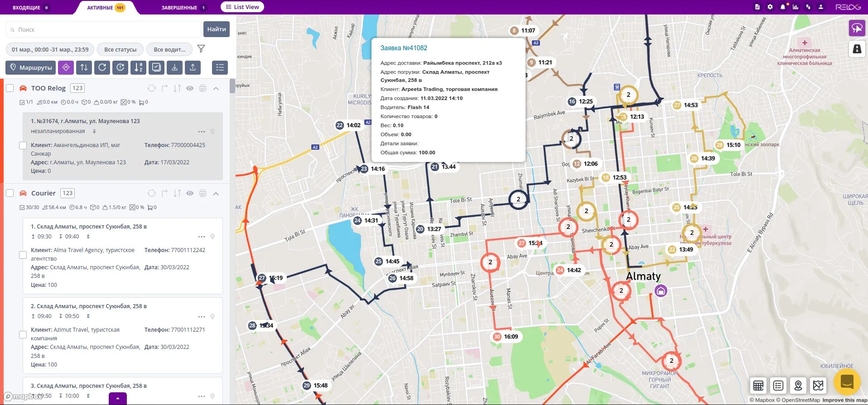Open more options for Alma Travel order

[202, 237]
